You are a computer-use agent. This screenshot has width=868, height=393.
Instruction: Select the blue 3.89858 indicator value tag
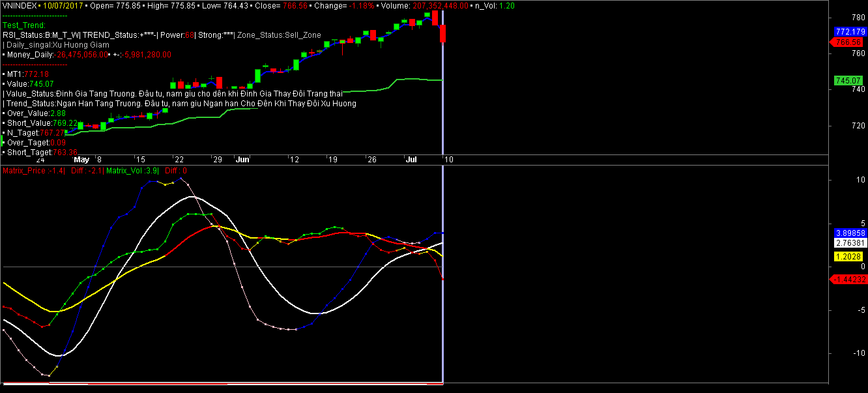coord(849,233)
